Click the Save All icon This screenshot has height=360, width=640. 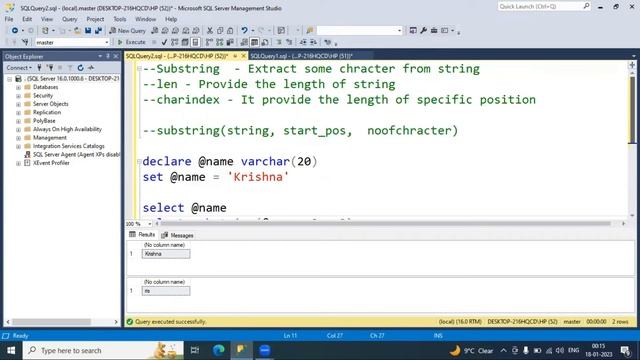tap(98, 31)
